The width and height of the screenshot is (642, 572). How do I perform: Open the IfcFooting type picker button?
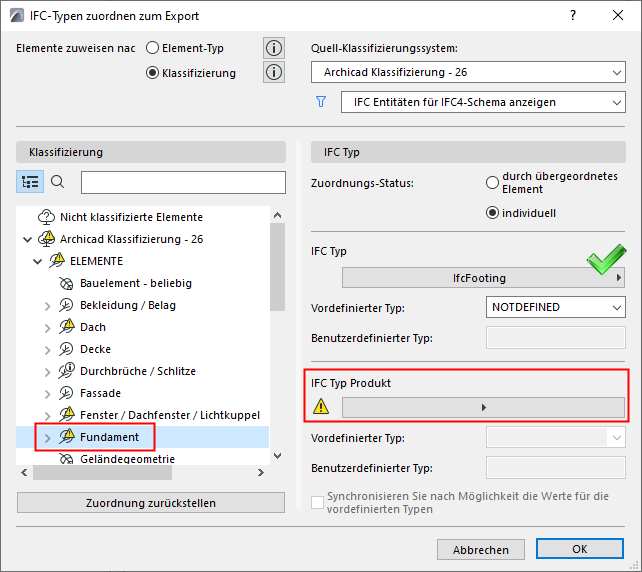[x=483, y=278]
